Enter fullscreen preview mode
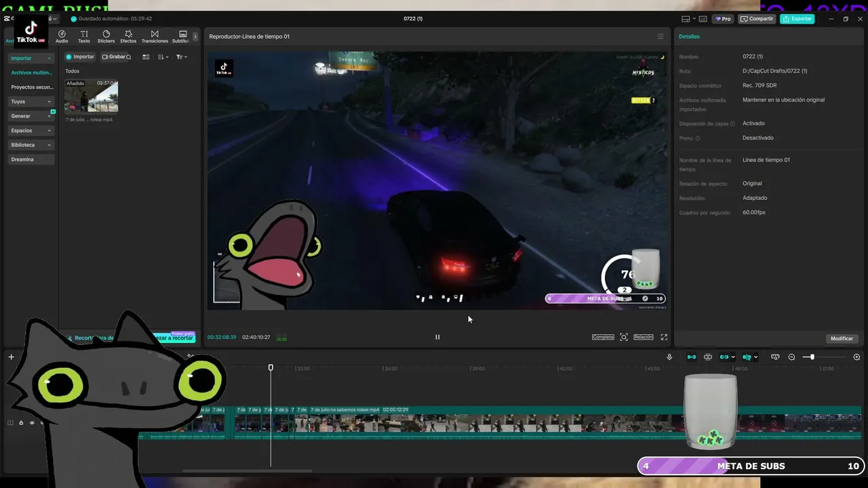The width and height of the screenshot is (868, 488). [x=664, y=337]
